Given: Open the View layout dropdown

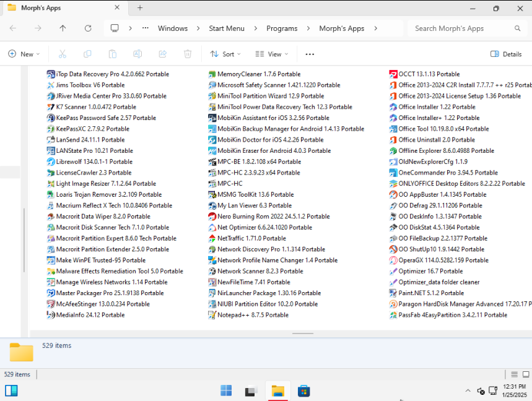Looking at the screenshot, I should [272, 54].
